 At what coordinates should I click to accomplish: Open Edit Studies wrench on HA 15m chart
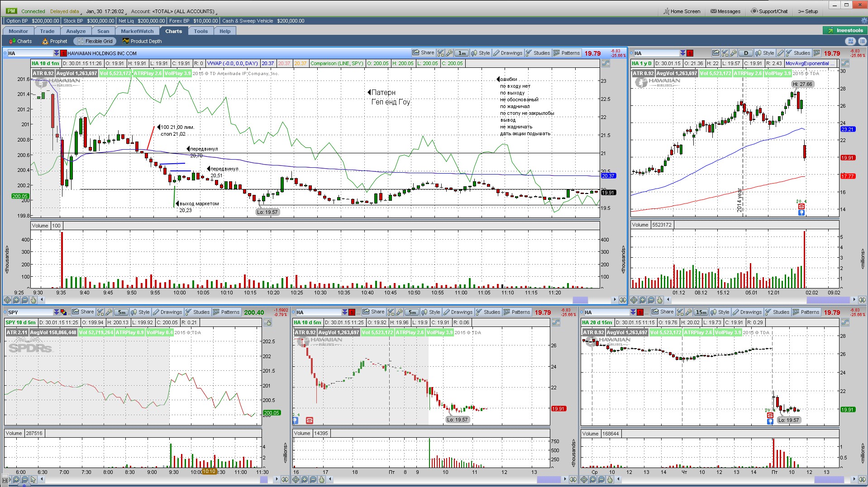pyautogui.click(x=689, y=312)
